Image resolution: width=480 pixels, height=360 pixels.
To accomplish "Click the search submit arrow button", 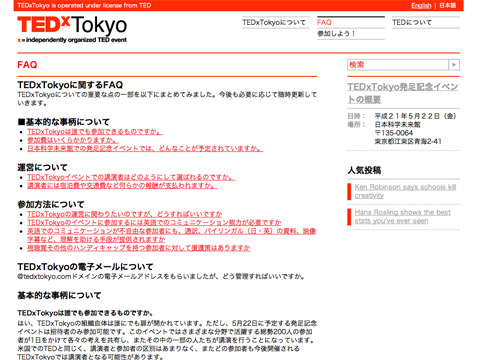I will 454,65.
